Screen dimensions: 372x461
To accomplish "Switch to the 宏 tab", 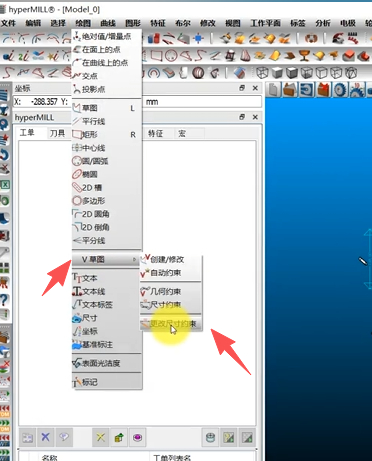I will (x=182, y=134).
